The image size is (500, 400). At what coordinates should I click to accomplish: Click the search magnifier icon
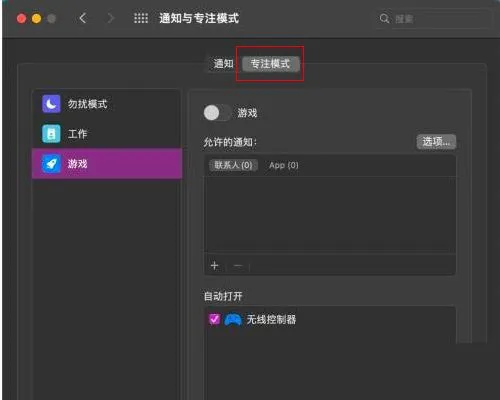[x=384, y=18]
